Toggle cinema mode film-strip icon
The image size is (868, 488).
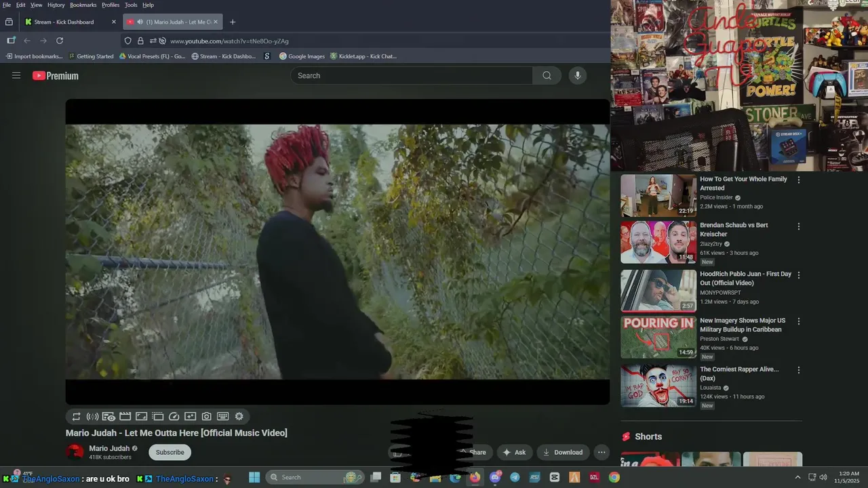point(125,416)
